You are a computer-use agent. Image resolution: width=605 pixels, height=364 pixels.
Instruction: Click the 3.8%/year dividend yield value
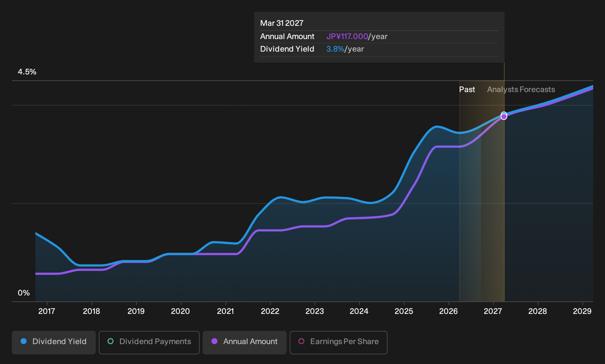tap(345, 49)
